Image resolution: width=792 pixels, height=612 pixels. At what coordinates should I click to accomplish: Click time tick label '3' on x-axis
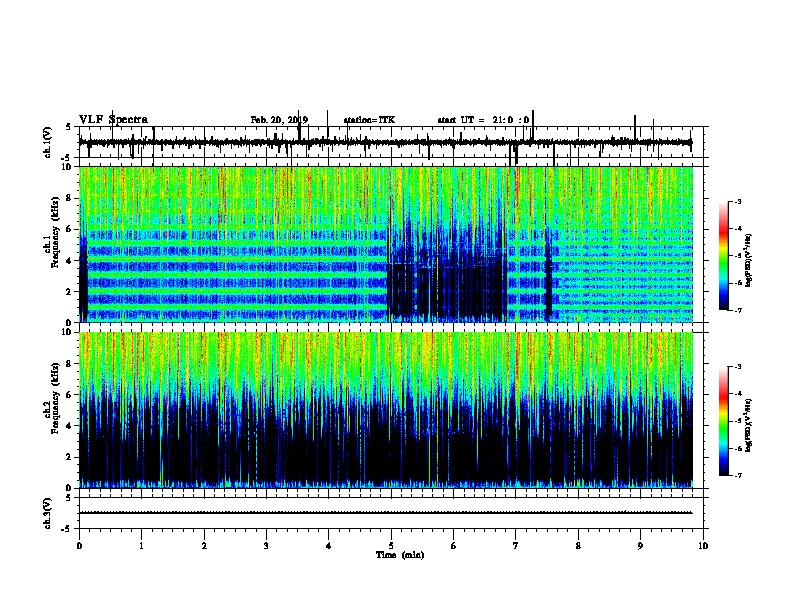[266, 546]
